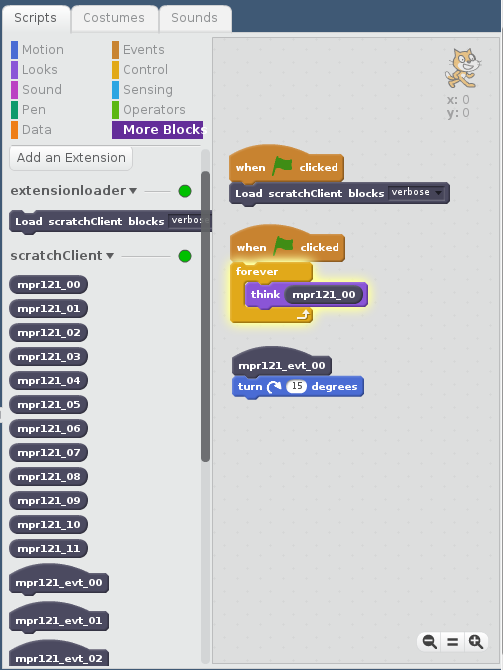Image resolution: width=503 pixels, height=670 pixels.
Task: Click the scratchClient green status indicator
Action: (x=185, y=256)
